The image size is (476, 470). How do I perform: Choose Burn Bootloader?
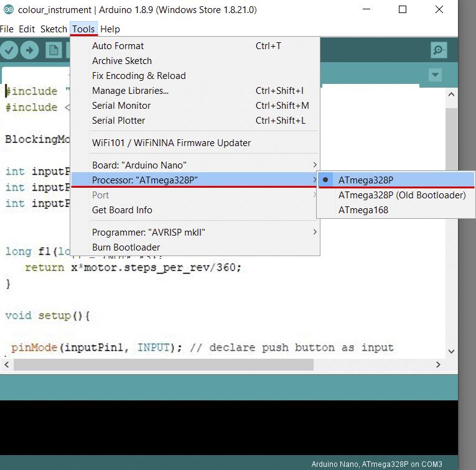[195, 247]
